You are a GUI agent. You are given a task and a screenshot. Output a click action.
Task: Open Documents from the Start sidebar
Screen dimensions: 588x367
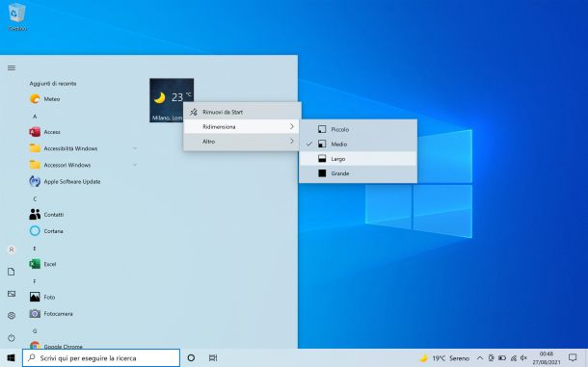tap(12, 272)
